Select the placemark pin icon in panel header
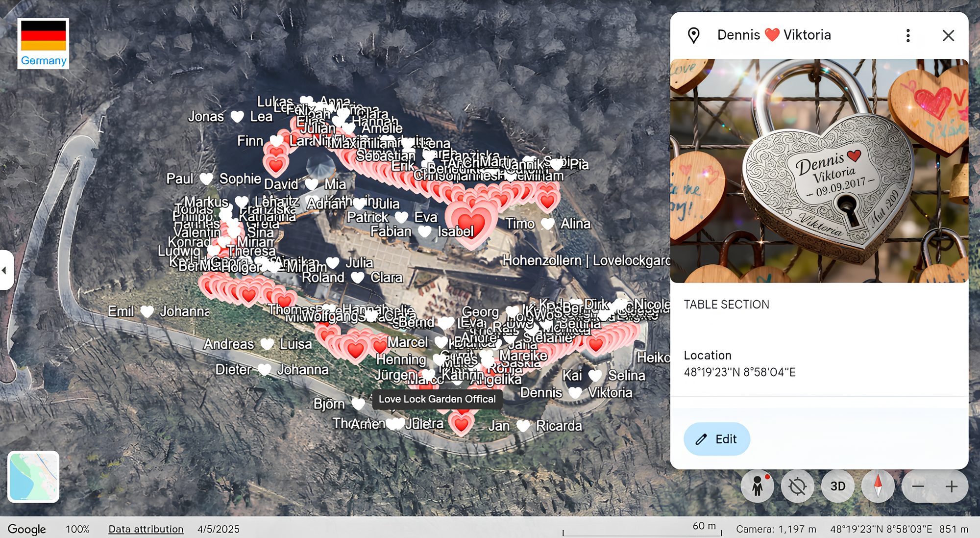 tap(693, 35)
